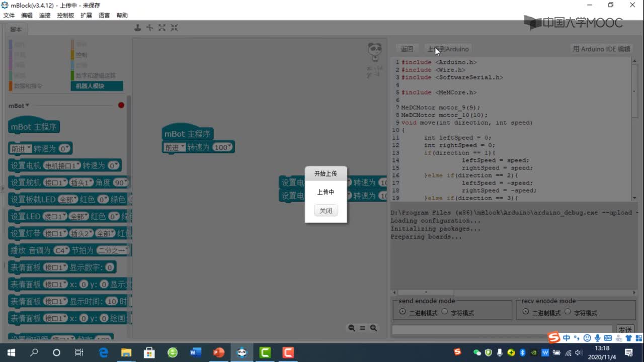
Task: Select the 控制 block category
Action: 82,55
